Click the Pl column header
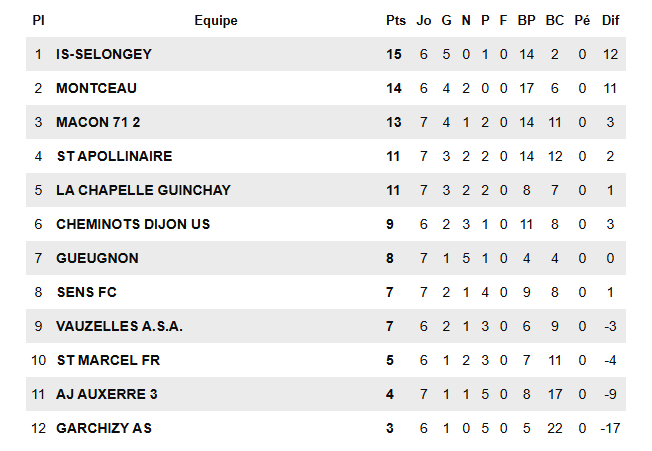 [38, 20]
